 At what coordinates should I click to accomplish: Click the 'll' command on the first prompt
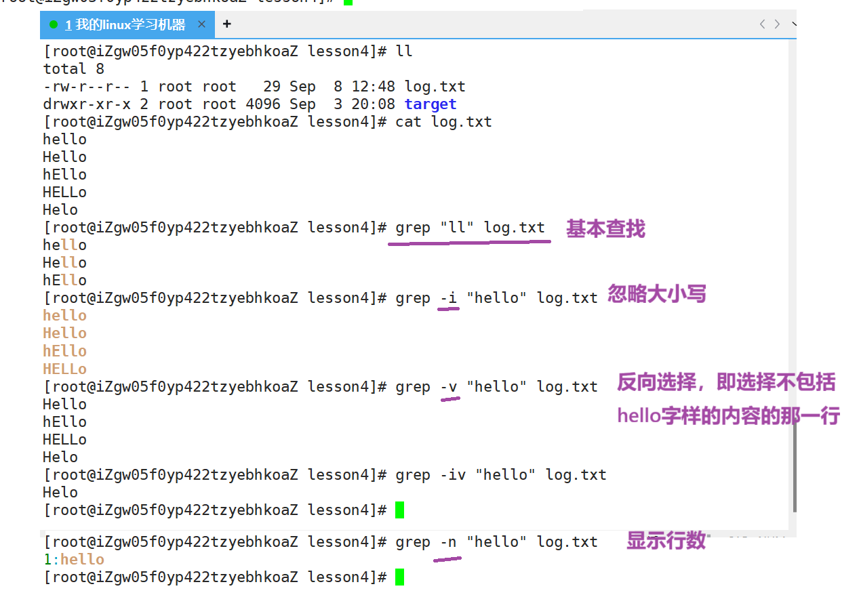[x=404, y=52]
